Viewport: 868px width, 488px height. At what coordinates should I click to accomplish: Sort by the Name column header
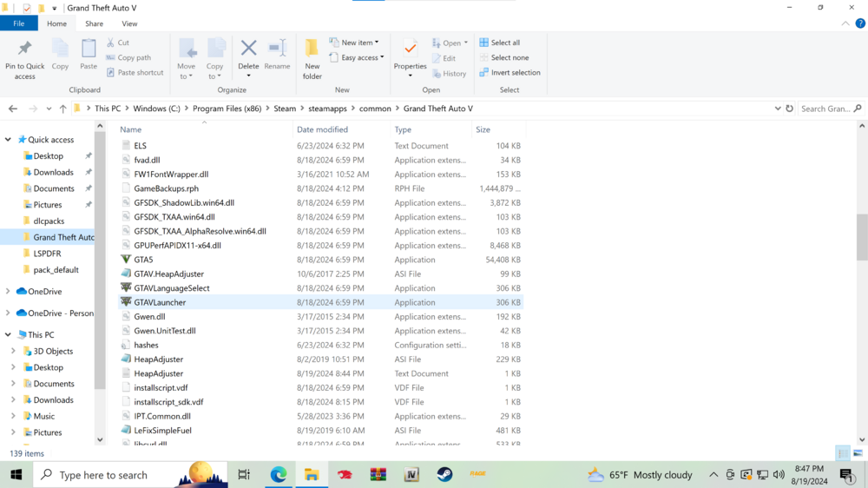(x=131, y=129)
